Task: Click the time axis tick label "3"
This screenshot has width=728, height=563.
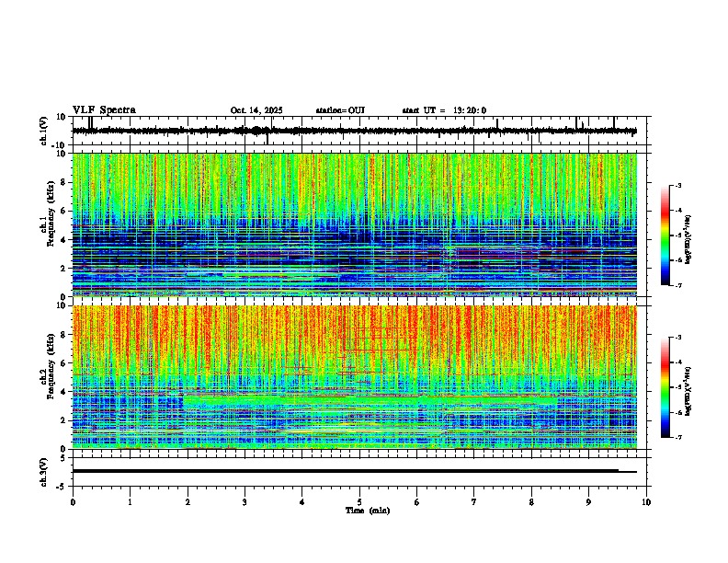Action: coord(245,502)
